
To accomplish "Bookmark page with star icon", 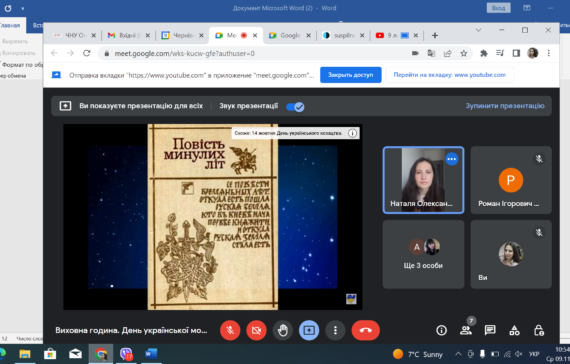I will point(463,53).
